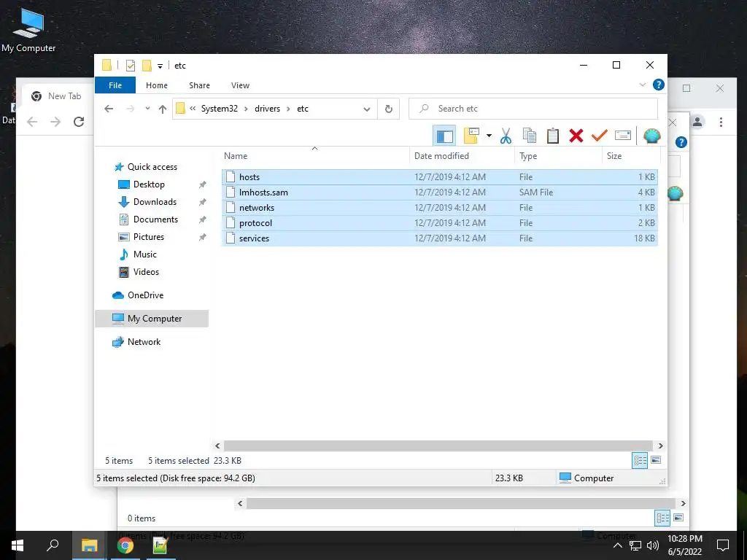The image size is (747, 560).
Task: Select System32 in the address breadcrumb
Action: pos(219,109)
